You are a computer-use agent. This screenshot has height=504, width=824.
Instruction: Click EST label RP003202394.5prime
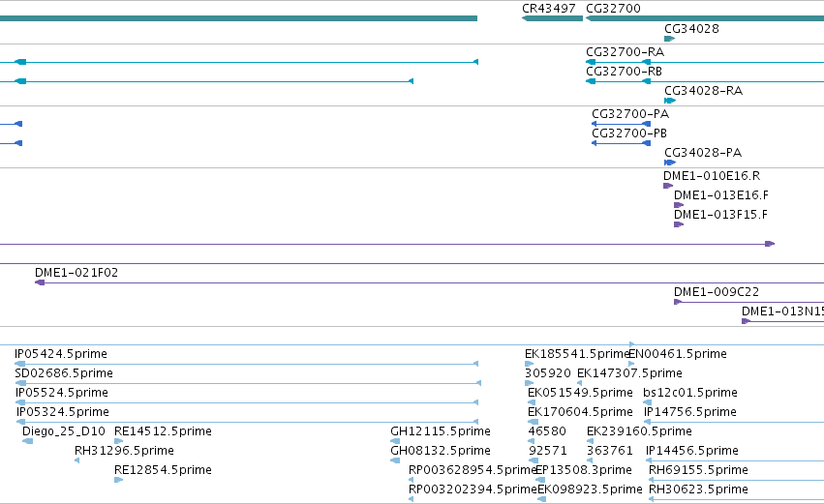(x=473, y=489)
